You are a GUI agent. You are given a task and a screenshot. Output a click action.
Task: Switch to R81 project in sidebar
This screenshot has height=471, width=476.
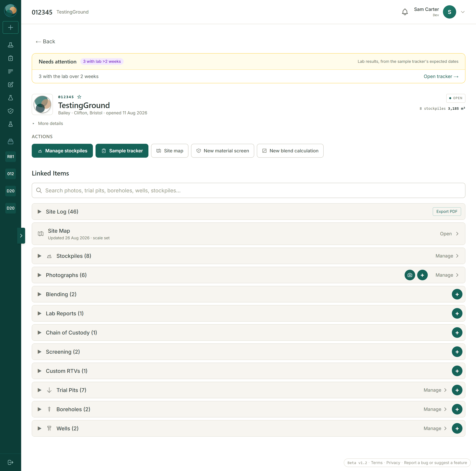pyautogui.click(x=11, y=157)
